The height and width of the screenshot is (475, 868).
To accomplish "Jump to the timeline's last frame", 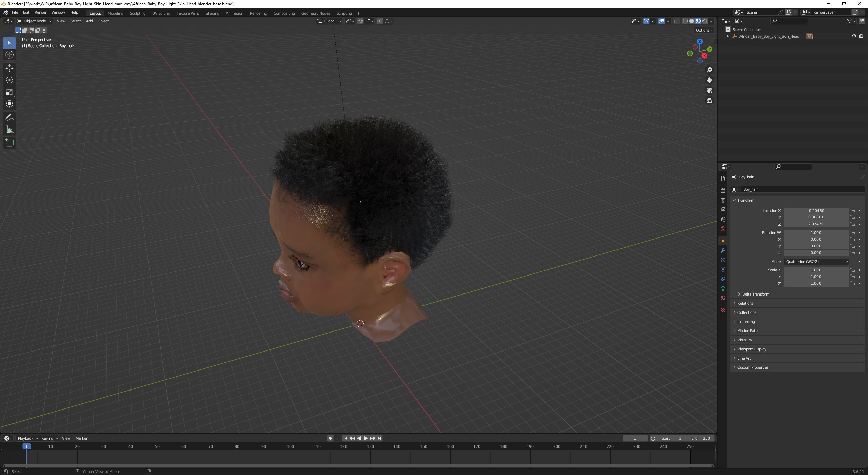I will tap(379, 438).
